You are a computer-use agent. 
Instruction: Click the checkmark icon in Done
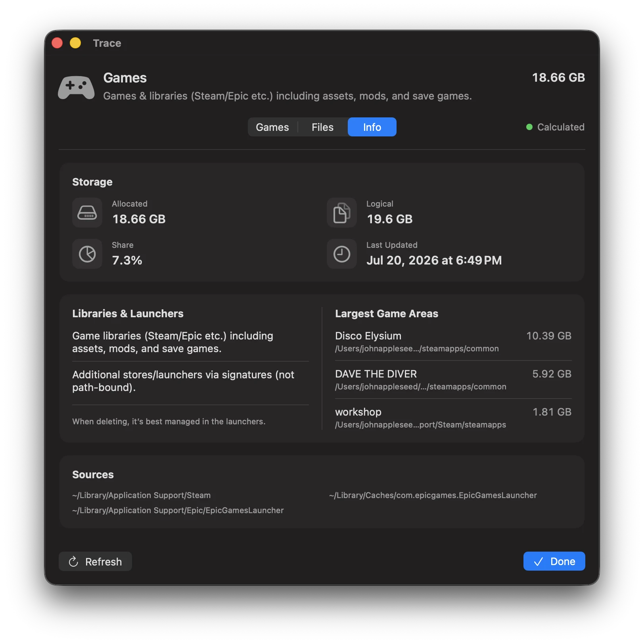[x=538, y=562]
